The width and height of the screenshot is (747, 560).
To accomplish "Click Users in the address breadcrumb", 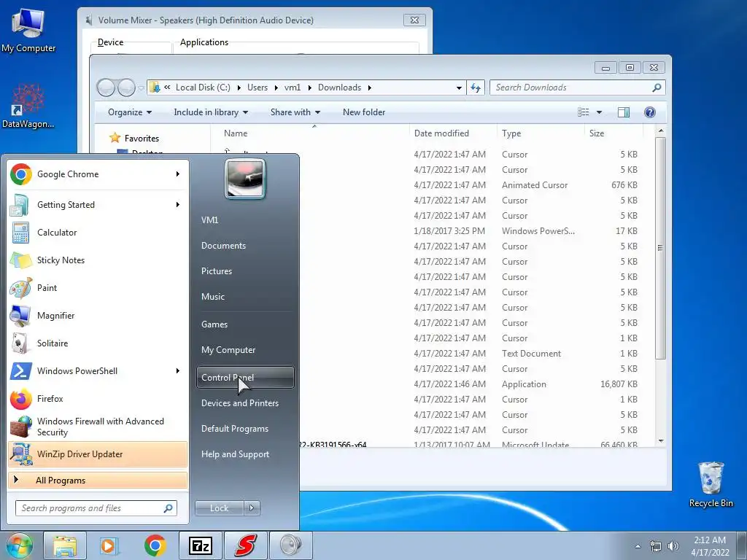I will click(258, 87).
